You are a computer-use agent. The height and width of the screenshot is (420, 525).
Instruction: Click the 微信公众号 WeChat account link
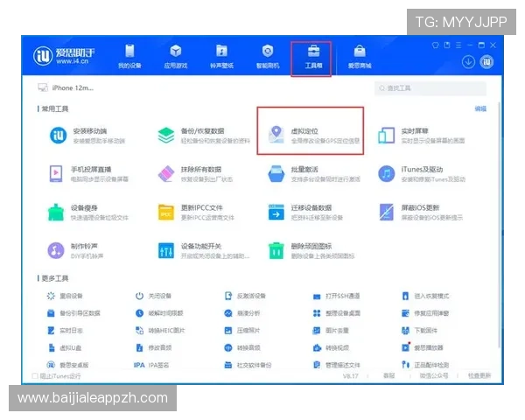click(434, 375)
